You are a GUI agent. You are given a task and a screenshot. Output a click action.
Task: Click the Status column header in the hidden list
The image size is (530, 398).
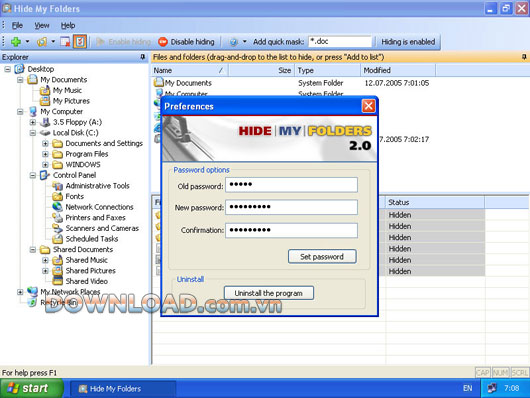435,202
